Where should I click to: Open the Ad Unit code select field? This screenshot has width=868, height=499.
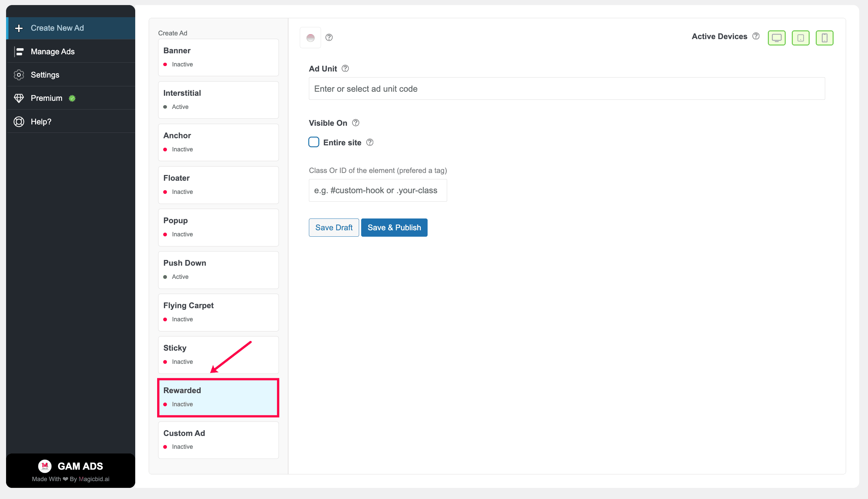pyautogui.click(x=567, y=89)
